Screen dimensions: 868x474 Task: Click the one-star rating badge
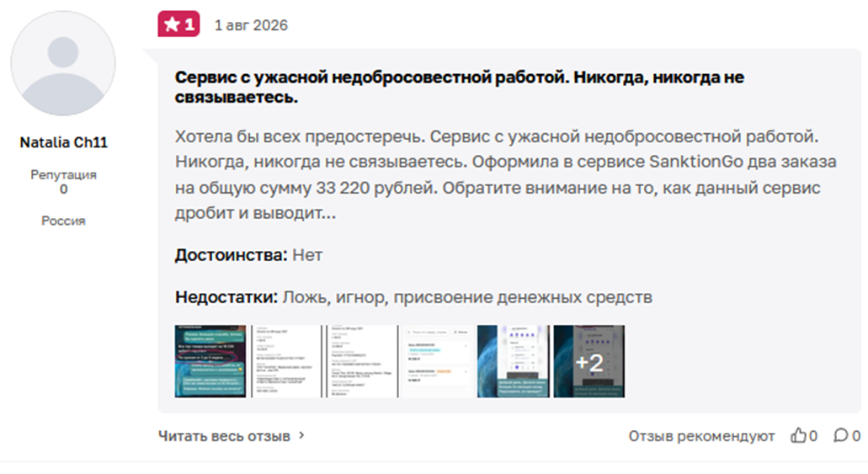click(178, 24)
